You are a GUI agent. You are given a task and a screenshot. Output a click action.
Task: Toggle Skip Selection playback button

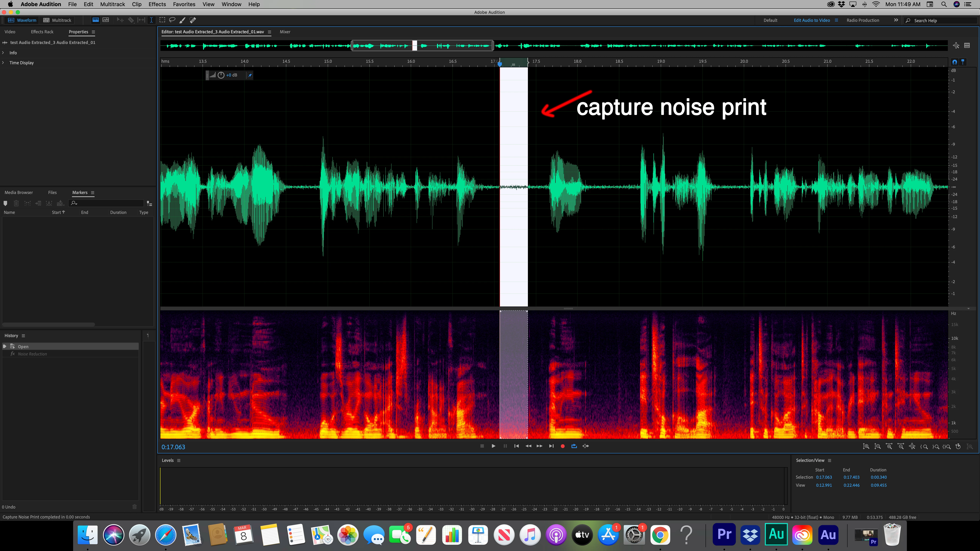click(586, 446)
